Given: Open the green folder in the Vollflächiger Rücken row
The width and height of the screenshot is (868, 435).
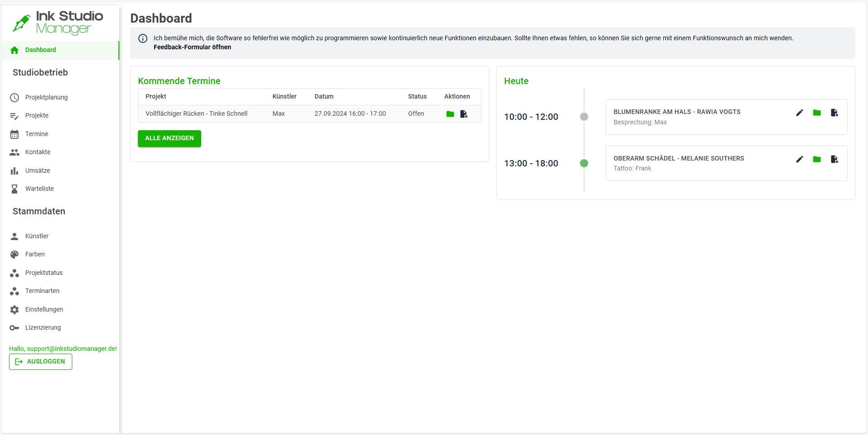Looking at the screenshot, I should tap(450, 114).
